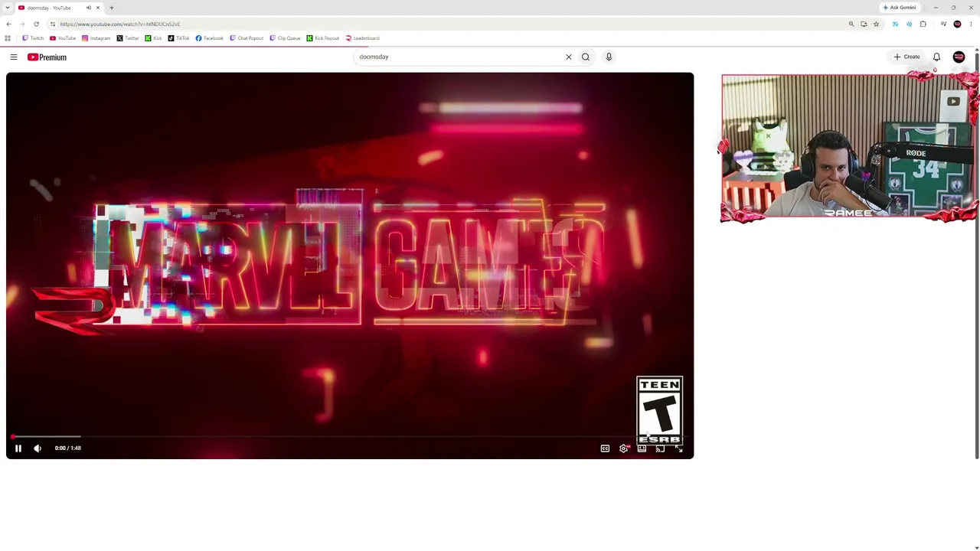Pause the playing YouTube video
The image size is (980, 551).
[x=18, y=448]
